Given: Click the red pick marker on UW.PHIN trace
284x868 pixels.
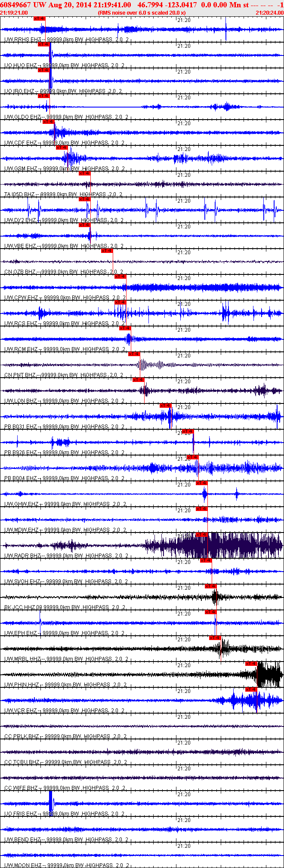Looking at the screenshot, I should (x=251, y=664).
